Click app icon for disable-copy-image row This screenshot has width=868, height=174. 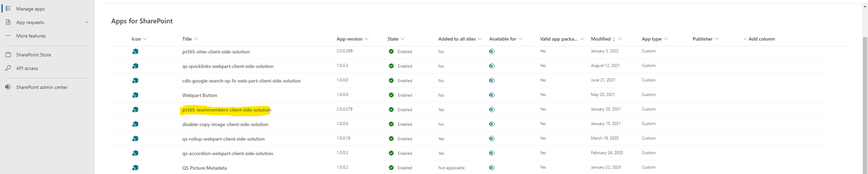pos(135,124)
